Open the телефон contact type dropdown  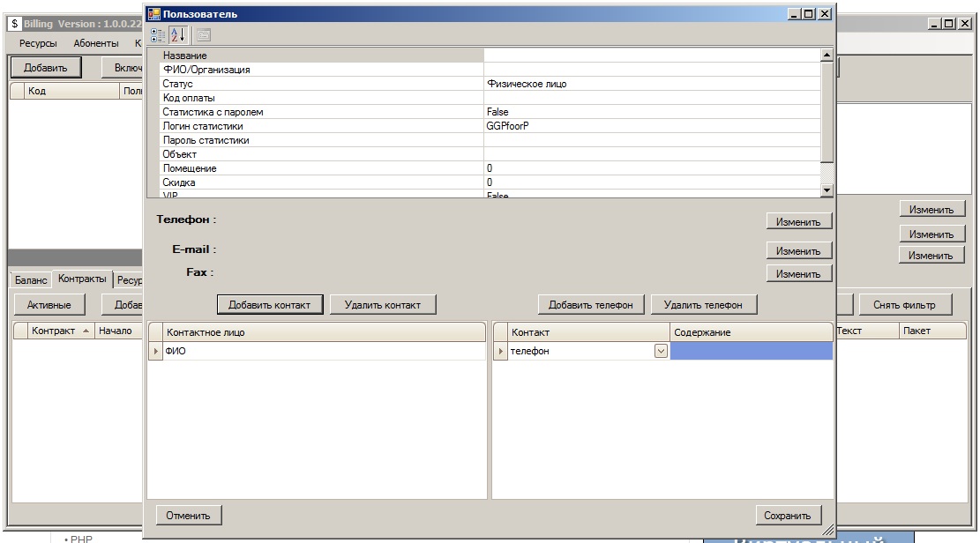click(661, 351)
